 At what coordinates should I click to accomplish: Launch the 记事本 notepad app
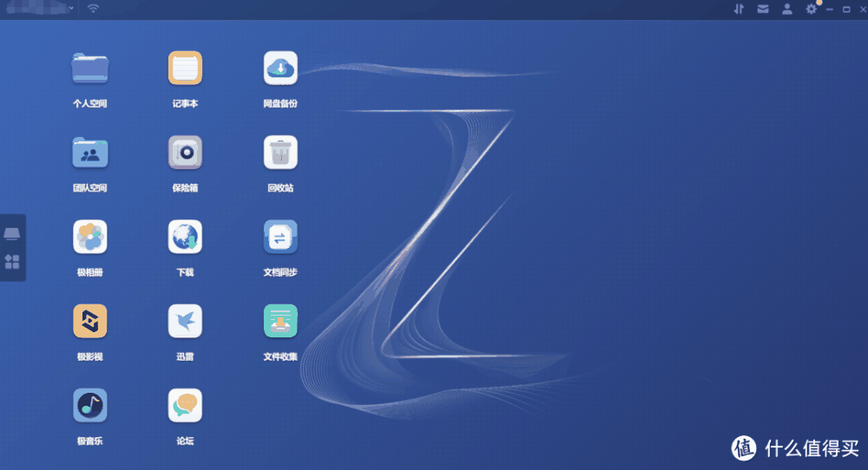click(x=185, y=69)
